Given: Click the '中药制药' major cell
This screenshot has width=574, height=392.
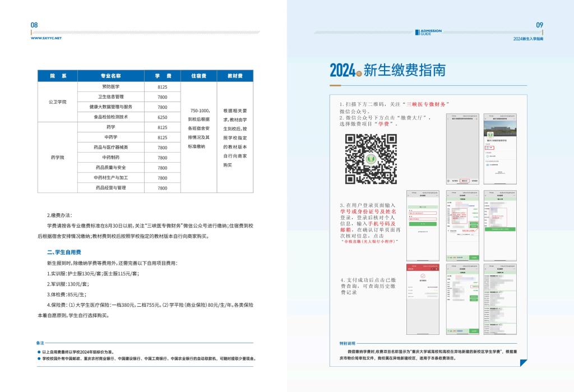Looking at the screenshot, I should coord(110,158).
